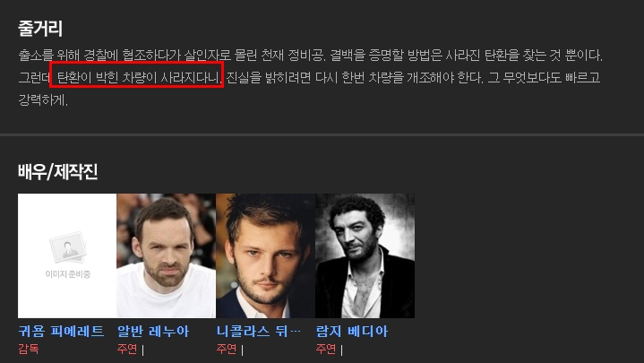
Task: Select the 줄거리 section heading
Action: (x=40, y=29)
